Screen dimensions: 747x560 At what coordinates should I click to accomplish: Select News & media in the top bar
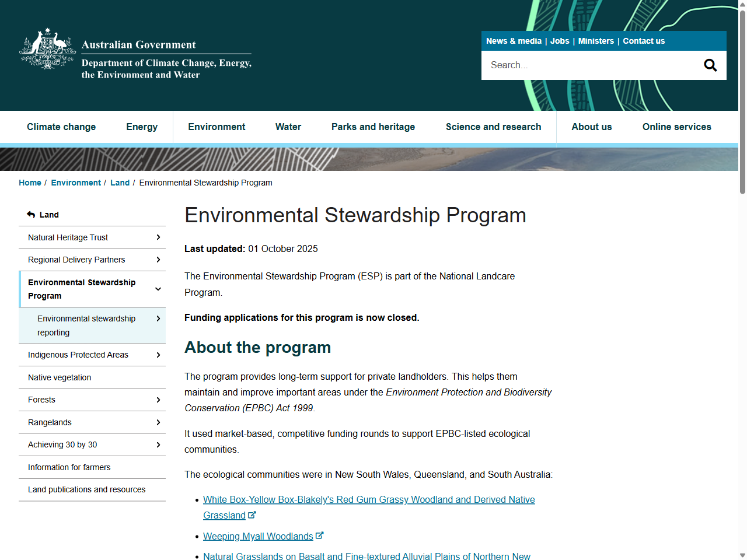tap(514, 41)
